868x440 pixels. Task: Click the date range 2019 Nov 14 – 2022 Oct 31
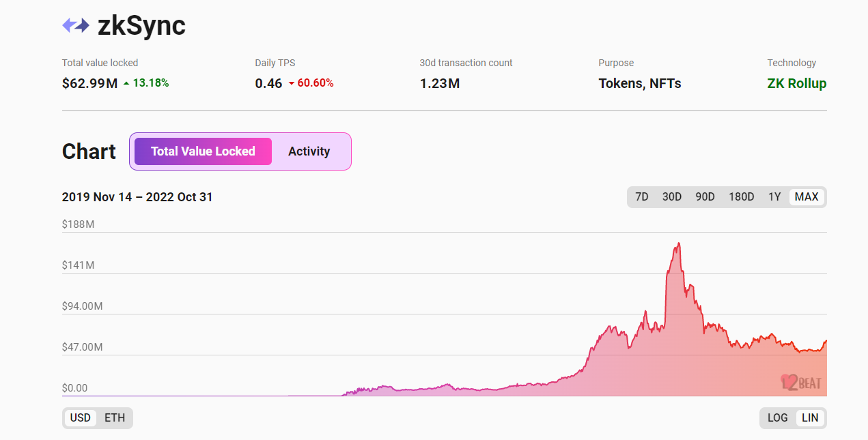[137, 197]
